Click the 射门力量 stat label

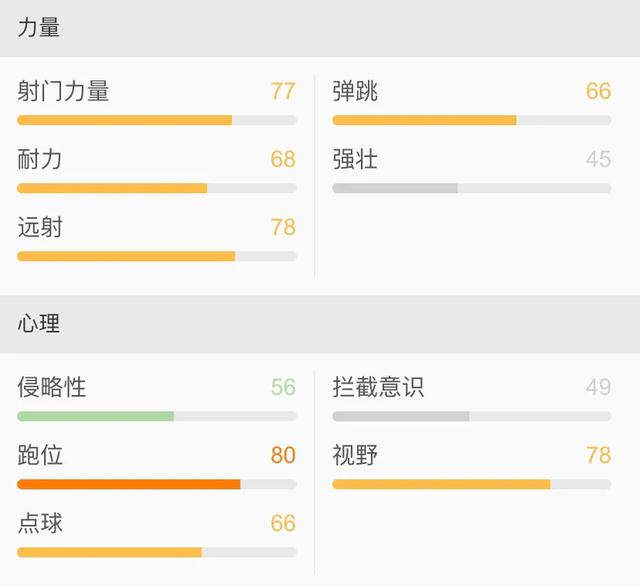[x=63, y=91]
